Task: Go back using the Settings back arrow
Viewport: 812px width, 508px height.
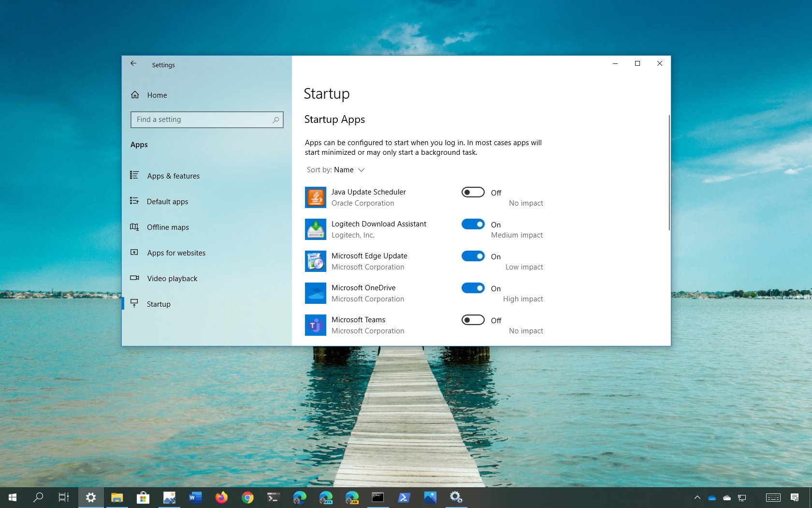Action: coord(133,63)
